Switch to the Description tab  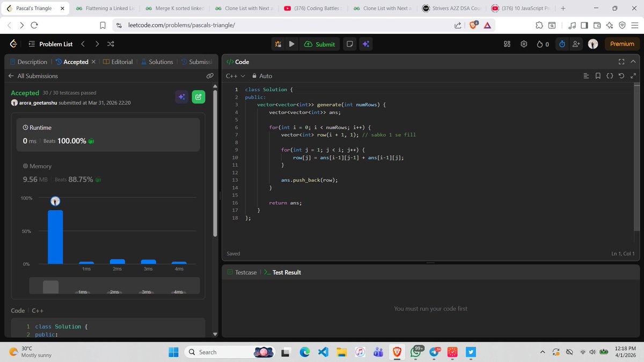(29, 62)
